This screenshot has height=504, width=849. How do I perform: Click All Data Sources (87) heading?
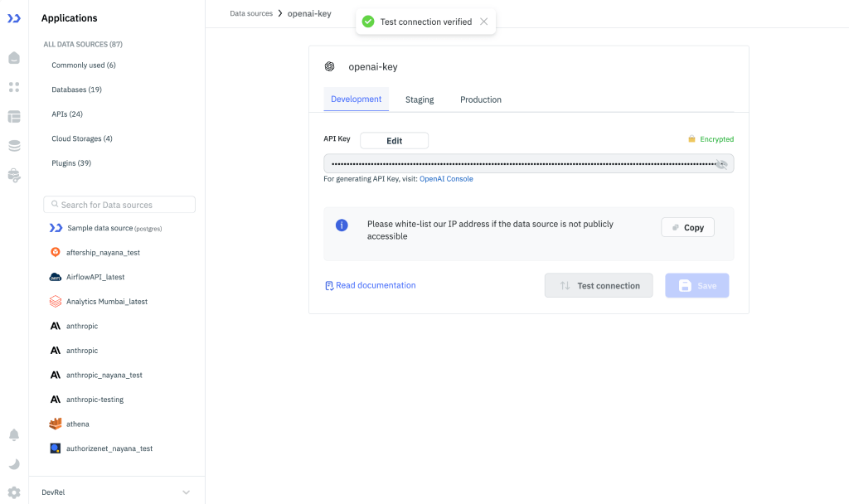(83, 45)
